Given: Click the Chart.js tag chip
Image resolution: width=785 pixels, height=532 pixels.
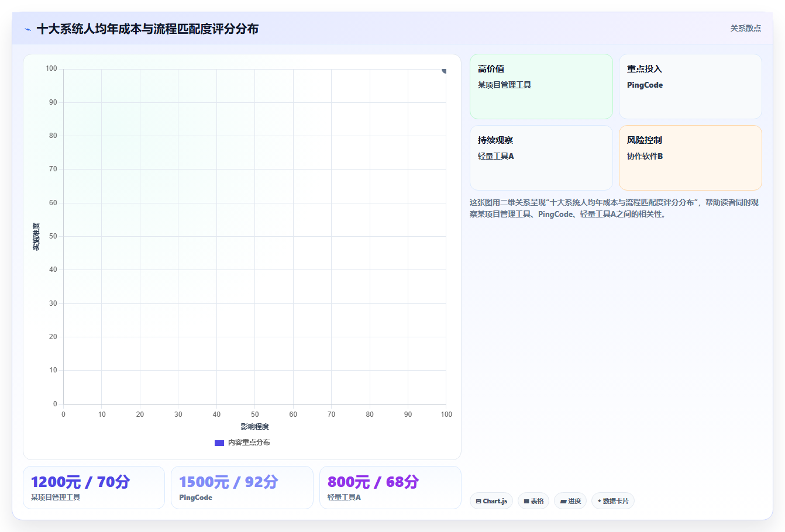Looking at the screenshot, I should point(491,501).
